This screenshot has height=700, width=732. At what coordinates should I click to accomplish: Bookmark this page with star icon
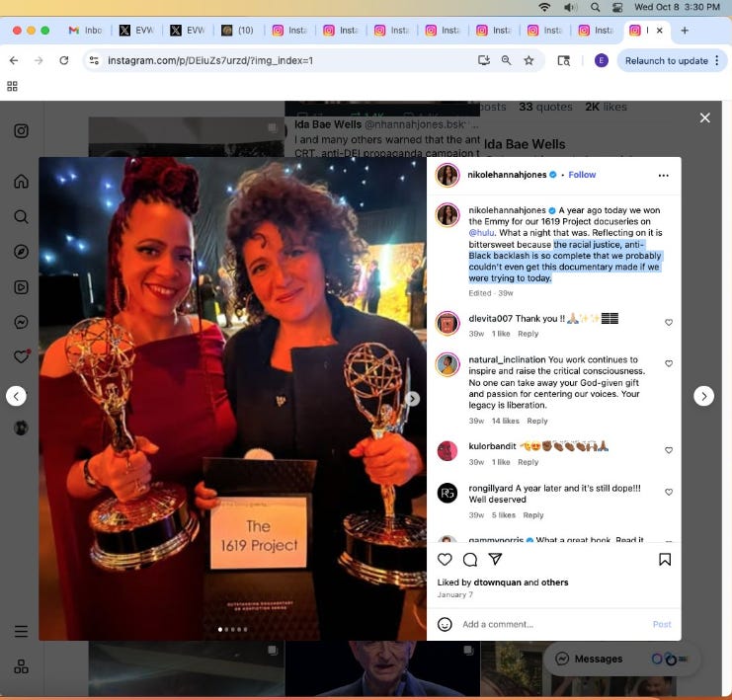point(529,60)
